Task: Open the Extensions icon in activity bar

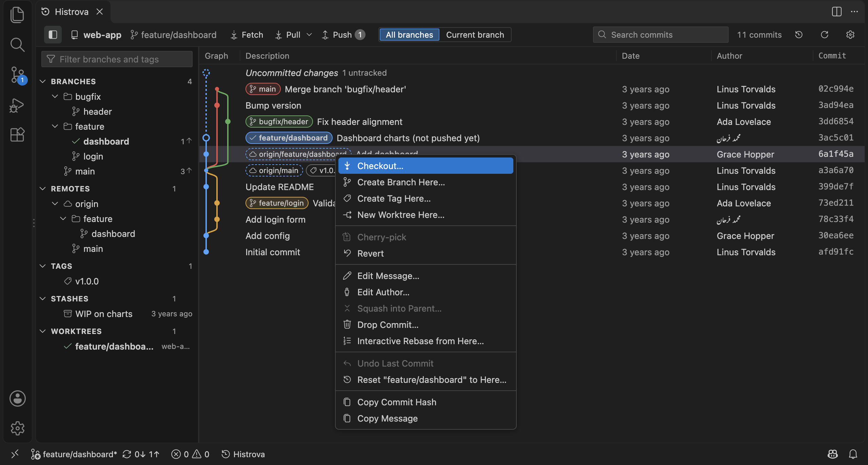Action: (17, 135)
